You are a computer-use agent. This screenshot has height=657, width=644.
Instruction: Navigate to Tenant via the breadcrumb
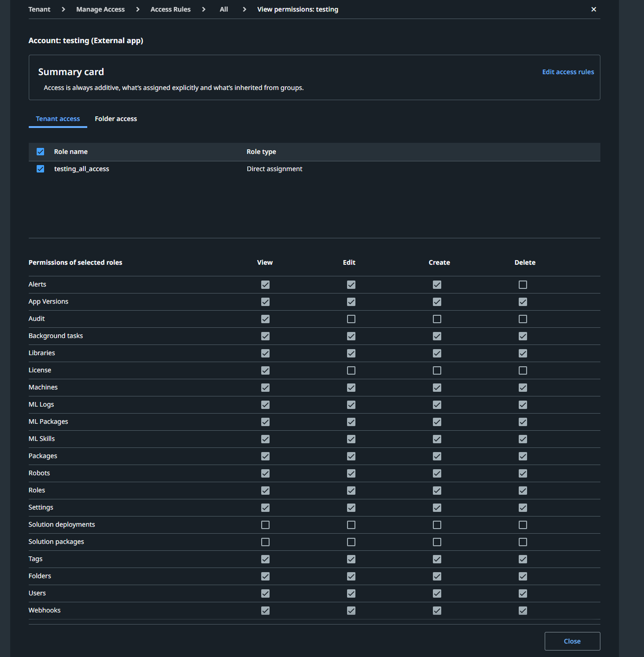pyautogui.click(x=39, y=9)
